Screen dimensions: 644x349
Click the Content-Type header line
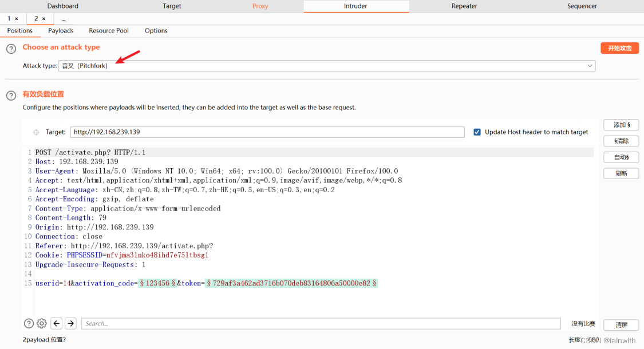(x=128, y=209)
